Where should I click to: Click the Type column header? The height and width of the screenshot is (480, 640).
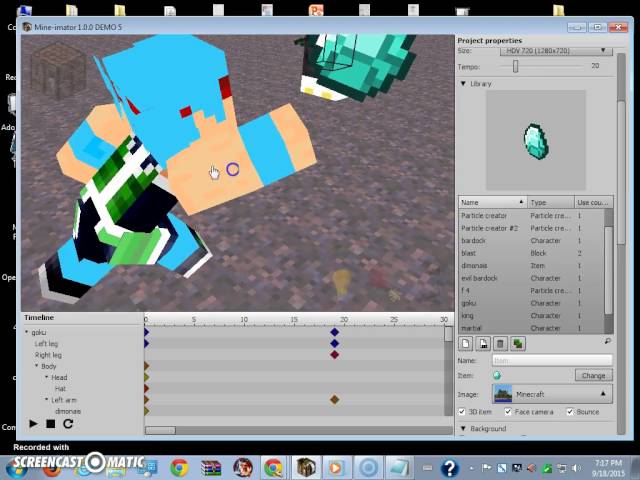pyautogui.click(x=550, y=202)
